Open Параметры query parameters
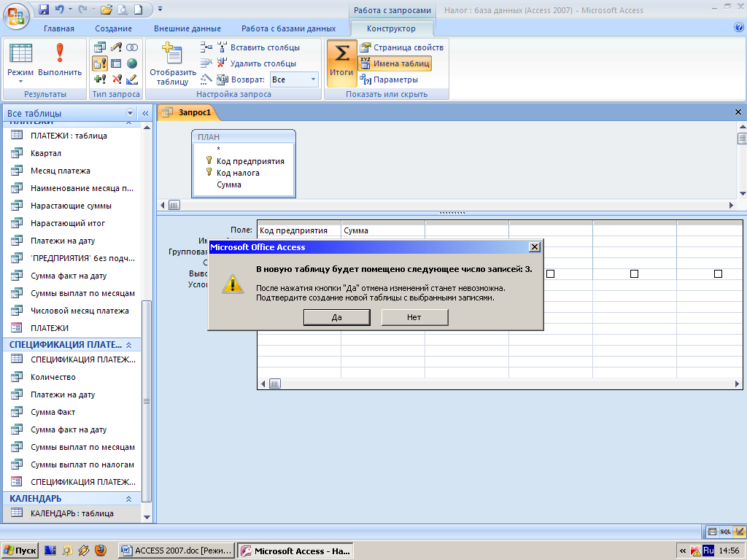Image resolution: width=747 pixels, height=560 pixels. tap(389, 79)
